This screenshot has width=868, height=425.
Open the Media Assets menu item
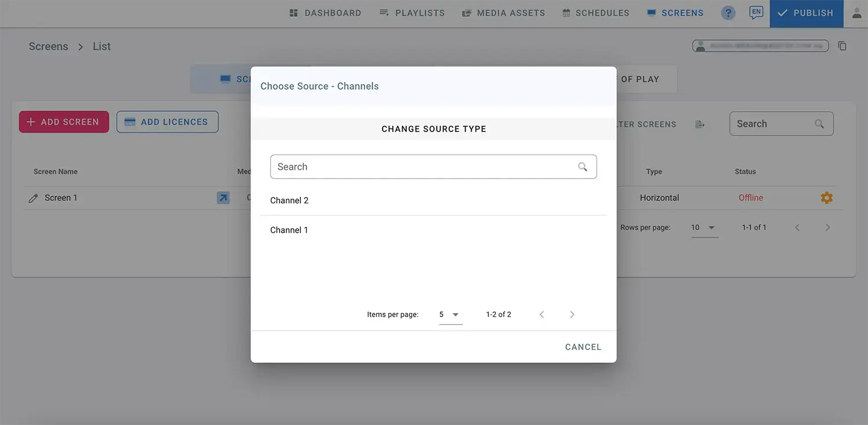(503, 13)
